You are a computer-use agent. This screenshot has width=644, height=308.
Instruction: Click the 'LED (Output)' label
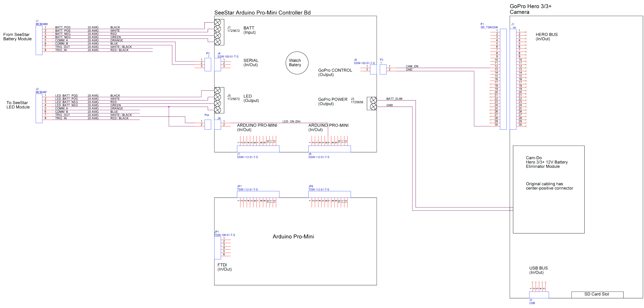pos(251,98)
